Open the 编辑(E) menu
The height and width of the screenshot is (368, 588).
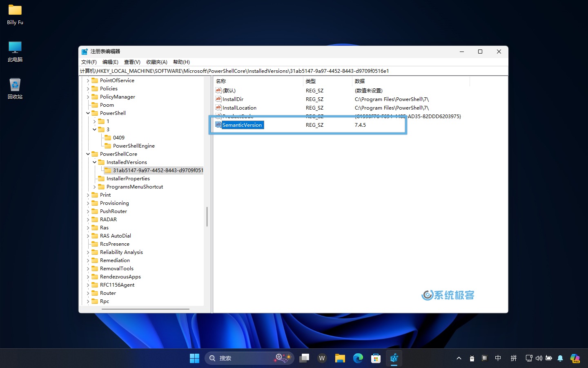(110, 62)
